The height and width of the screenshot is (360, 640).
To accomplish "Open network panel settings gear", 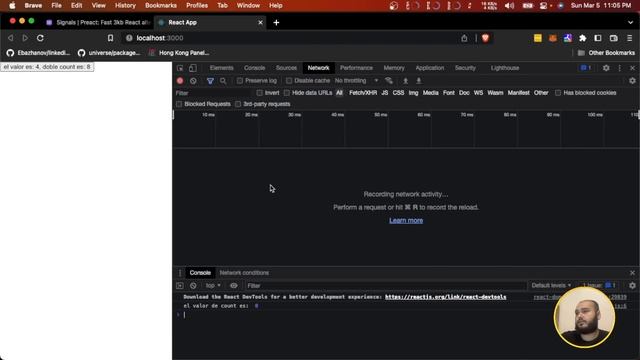I will coord(632,81).
